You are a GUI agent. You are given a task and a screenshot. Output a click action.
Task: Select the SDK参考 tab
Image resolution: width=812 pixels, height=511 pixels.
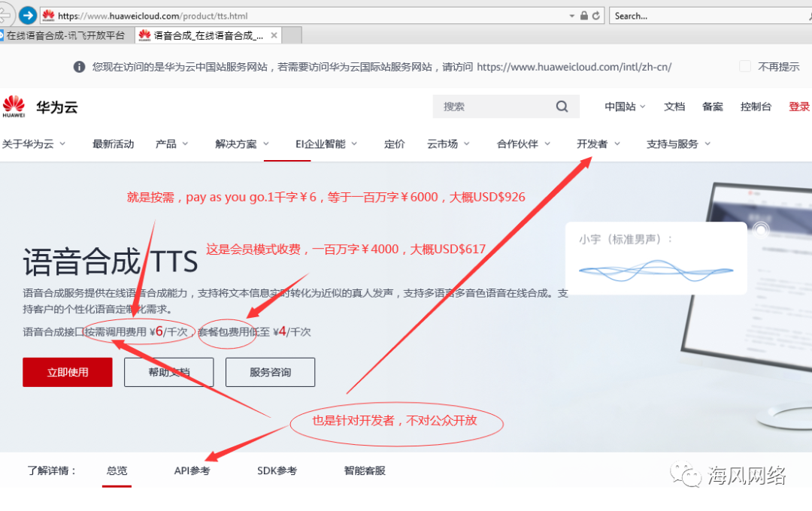277,470
